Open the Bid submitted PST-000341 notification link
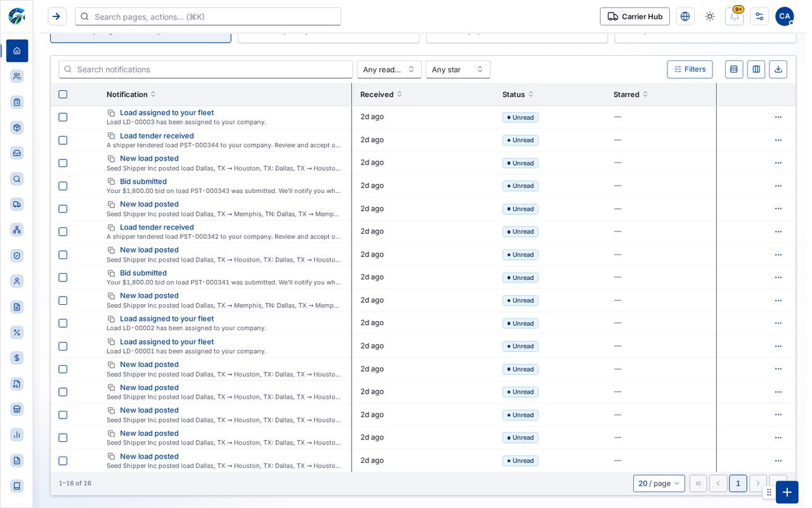 pos(143,273)
